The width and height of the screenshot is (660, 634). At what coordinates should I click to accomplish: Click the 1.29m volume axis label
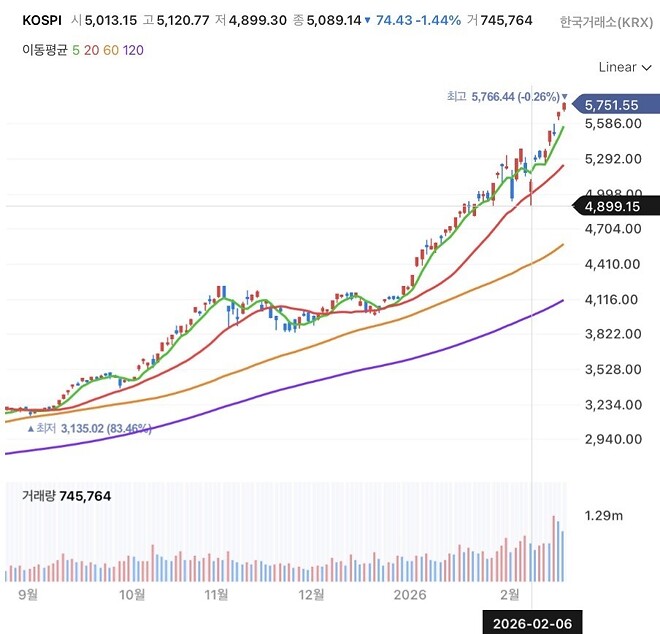coord(603,516)
